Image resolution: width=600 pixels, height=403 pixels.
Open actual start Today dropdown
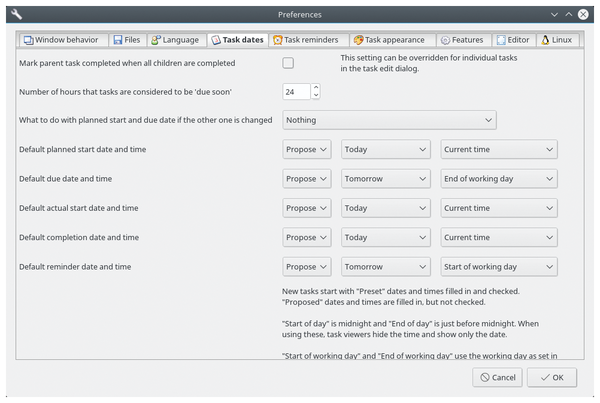tap(386, 208)
